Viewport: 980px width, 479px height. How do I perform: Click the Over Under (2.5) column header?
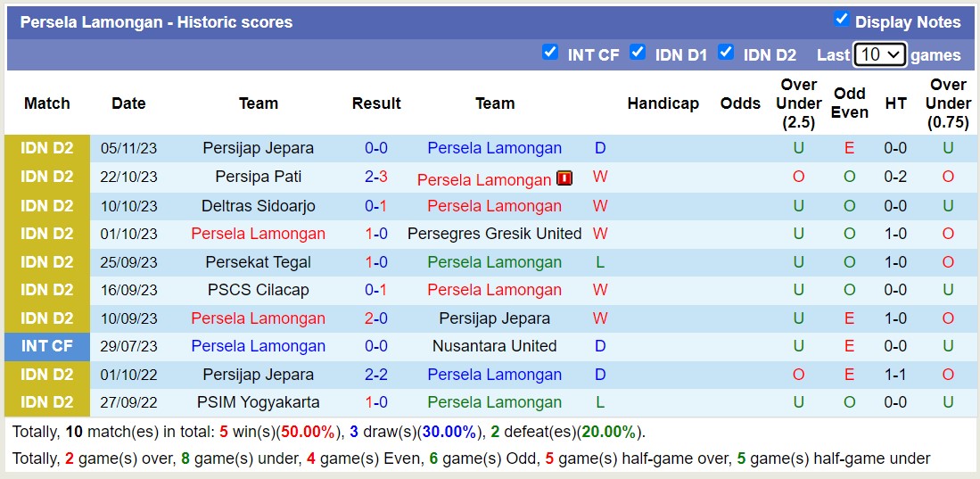(799, 103)
